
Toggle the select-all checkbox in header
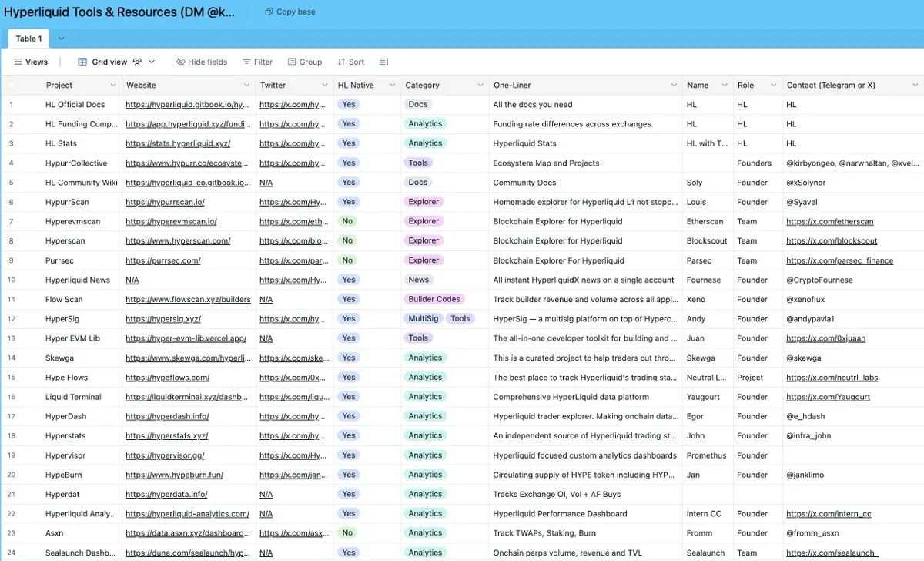pos(12,85)
